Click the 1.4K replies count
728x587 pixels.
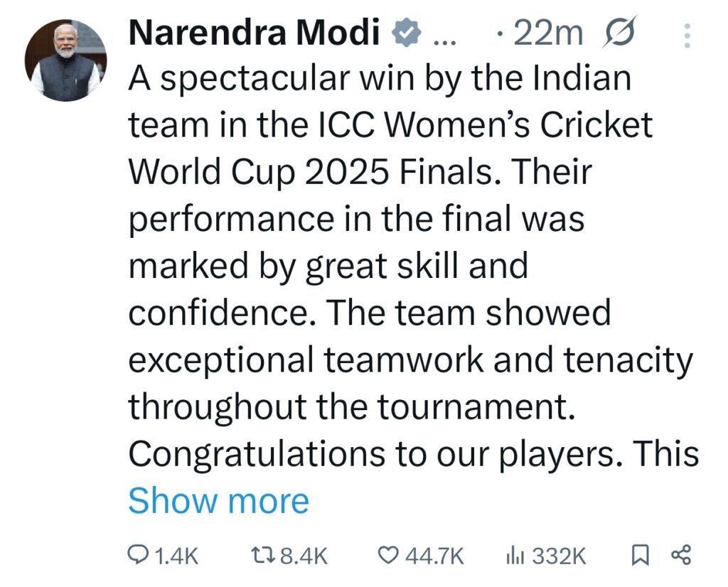coord(176,556)
